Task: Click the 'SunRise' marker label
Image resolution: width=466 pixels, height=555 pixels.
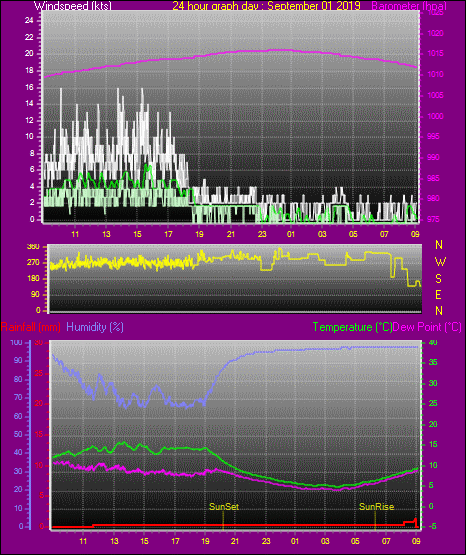Action: click(376, 507)
